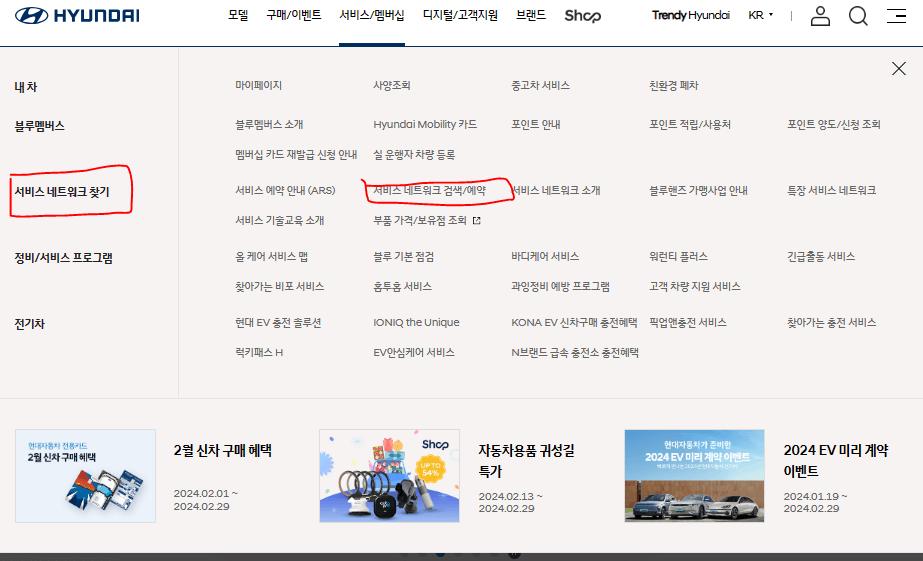
Task: Open 홈투홈 서비스 link
Action: pyautogui.click(x=402, y=286)
